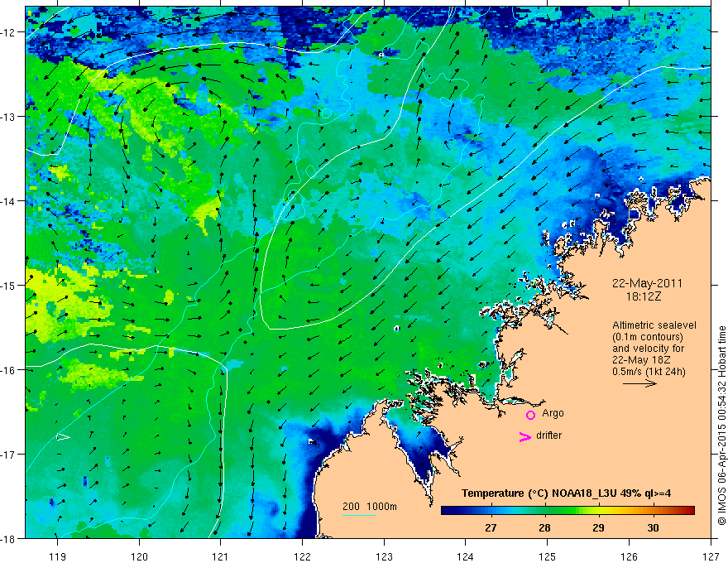Click longitude axis label 120
The width and height of the screenshot is (728, 563).
[x=139, y=556]
